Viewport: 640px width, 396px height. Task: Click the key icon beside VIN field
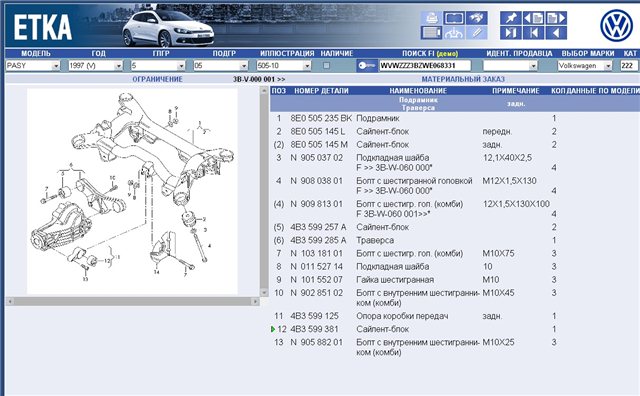coord(366,65)
